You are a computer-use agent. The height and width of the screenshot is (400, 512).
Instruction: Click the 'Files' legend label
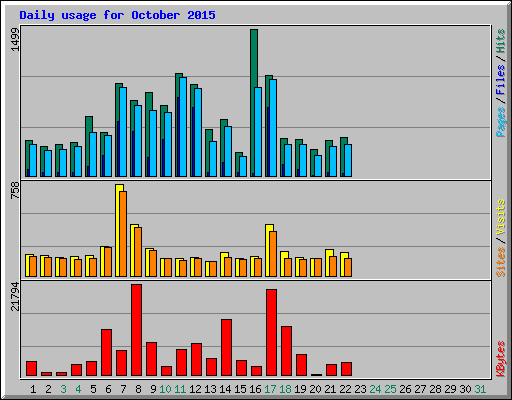click(500, 79)
